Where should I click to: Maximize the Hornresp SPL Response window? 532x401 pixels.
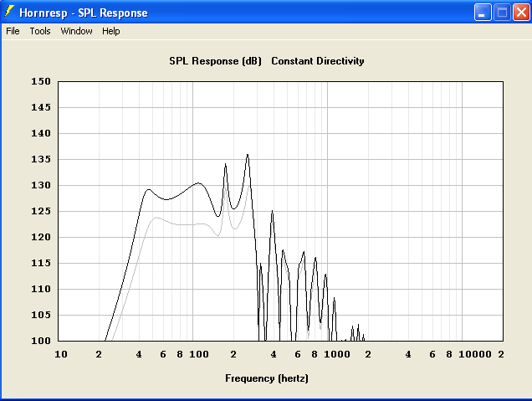[x=502, y=13]
